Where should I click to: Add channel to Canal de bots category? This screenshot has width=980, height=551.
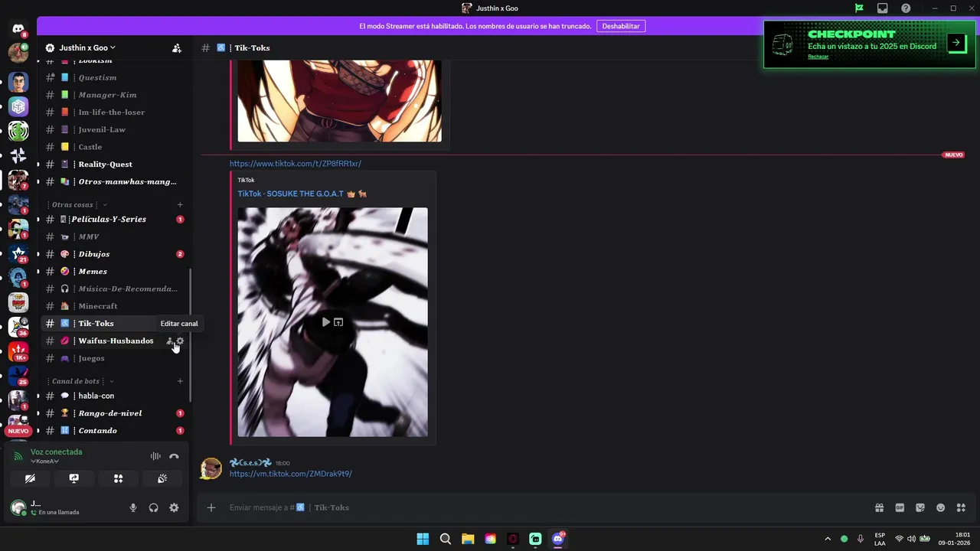click(180, 381)
